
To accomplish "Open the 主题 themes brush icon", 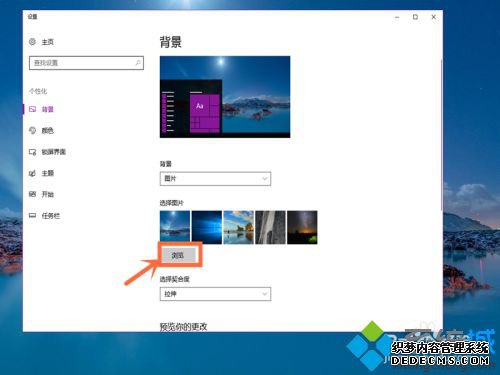I will [x=32, y=173].
